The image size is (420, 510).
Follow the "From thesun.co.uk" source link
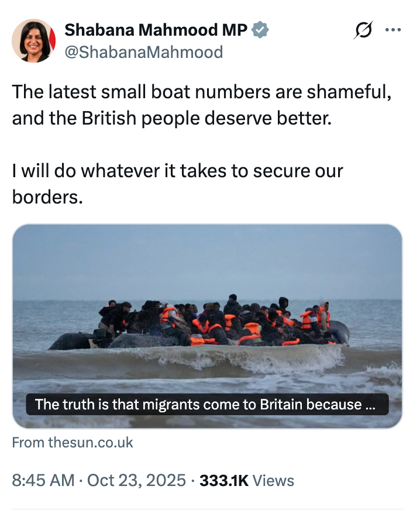[x=73, y=443]
